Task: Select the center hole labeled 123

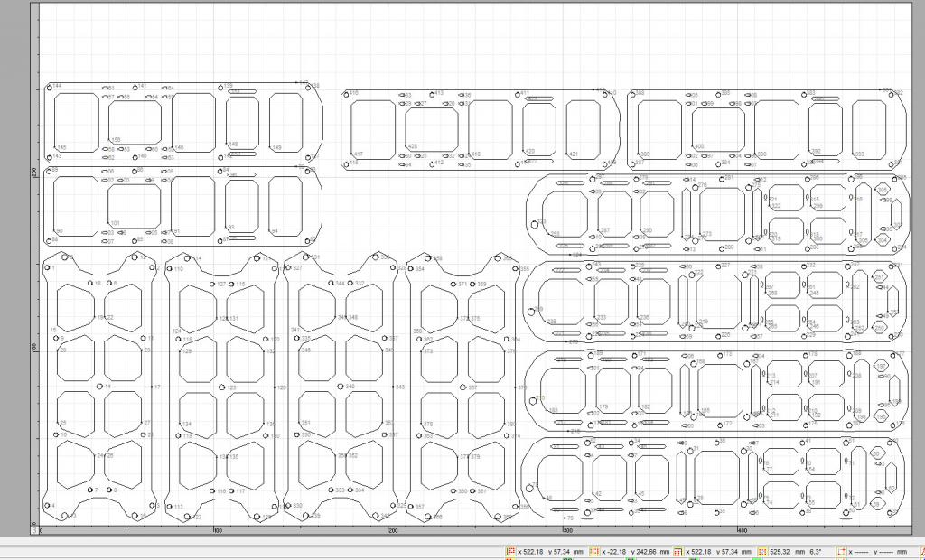Action: pos(222,387)
